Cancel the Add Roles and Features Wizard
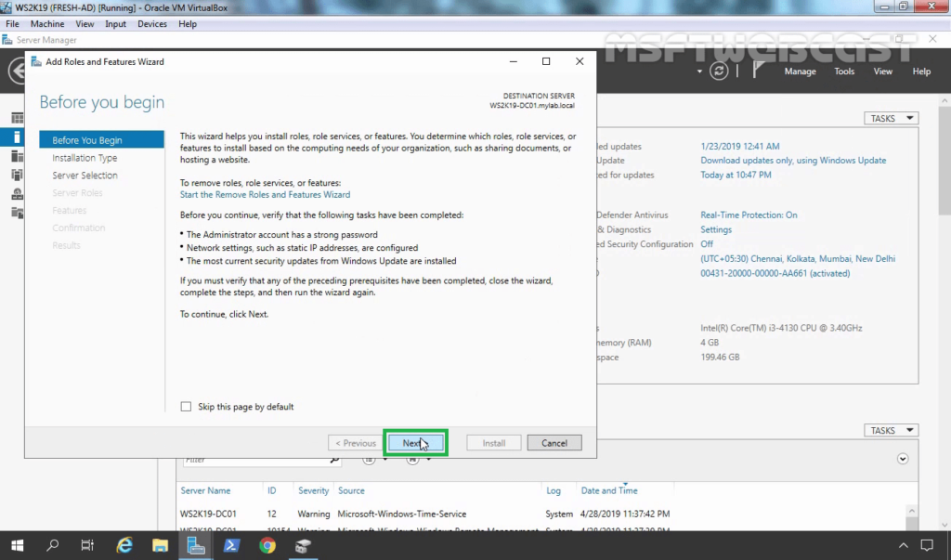The width and height of the screenshot is (951, 560). pyautogui.click(x=554, y=443)
